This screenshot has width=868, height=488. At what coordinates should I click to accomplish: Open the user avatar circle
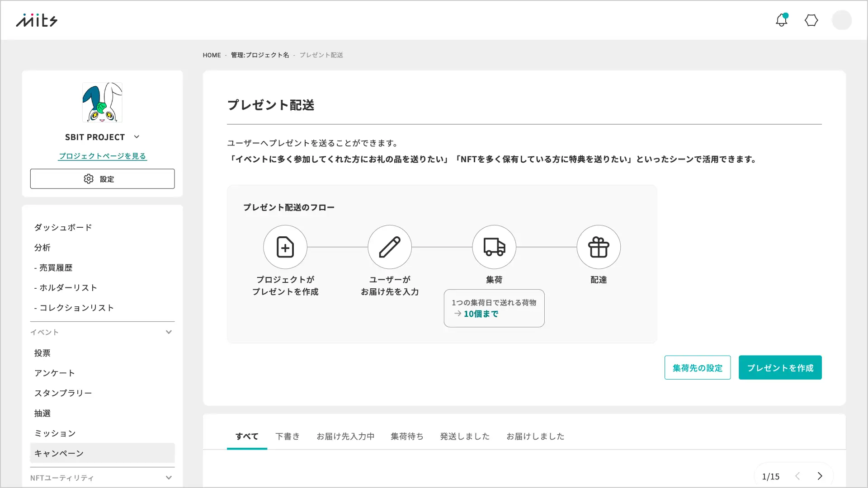pos(841,20)
